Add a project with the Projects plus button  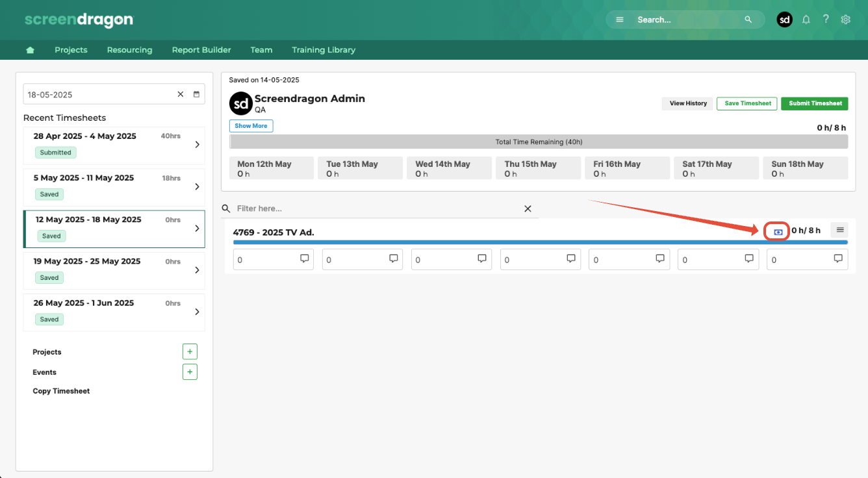tap(190, 352)
